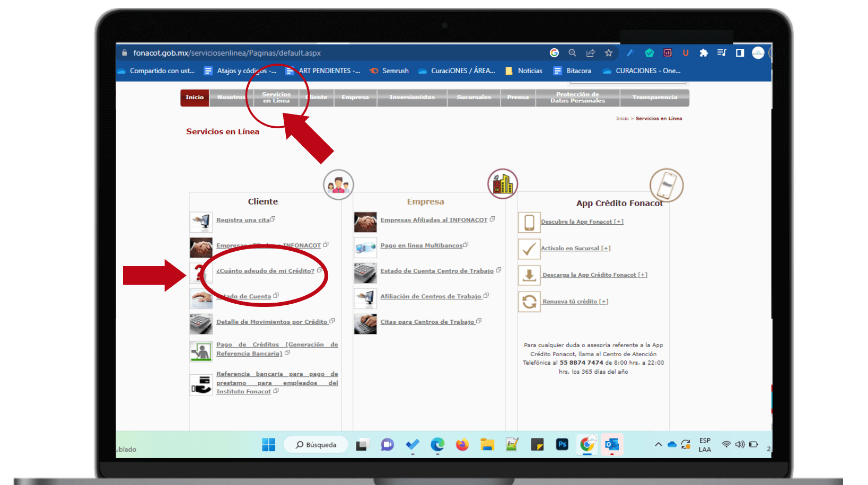Bookmark this page with the star icon
The width and height of the screenshot is (868, 485).
[x=609, y=53]
